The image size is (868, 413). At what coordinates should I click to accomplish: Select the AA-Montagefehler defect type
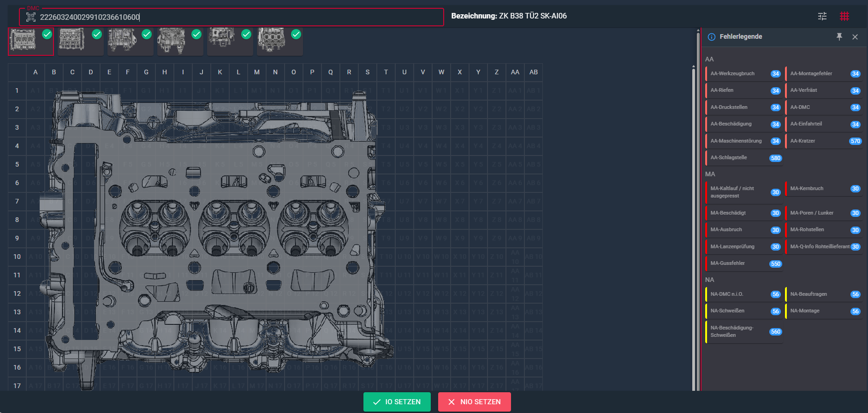(824, 74)
